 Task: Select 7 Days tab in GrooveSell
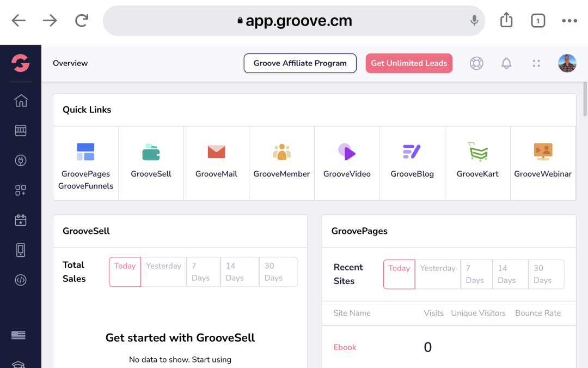[x=204, y=272]
